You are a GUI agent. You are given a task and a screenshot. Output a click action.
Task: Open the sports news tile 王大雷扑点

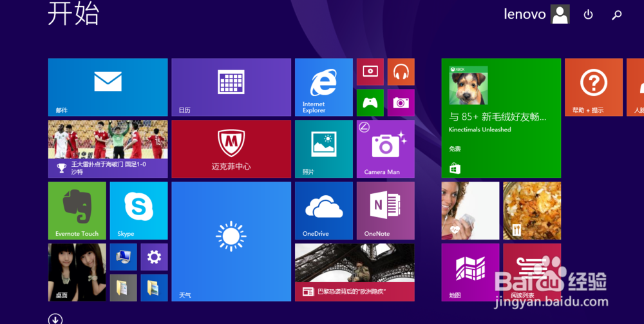click(108, 149)
